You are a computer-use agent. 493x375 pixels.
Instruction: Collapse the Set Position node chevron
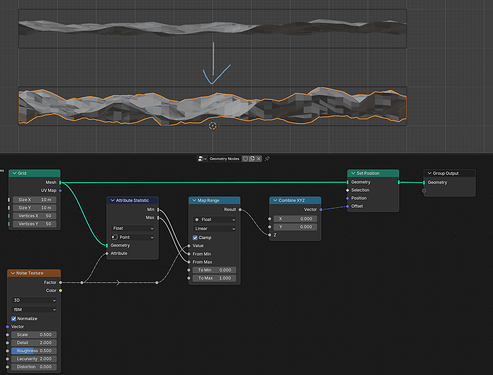click(x=353, y=173)
